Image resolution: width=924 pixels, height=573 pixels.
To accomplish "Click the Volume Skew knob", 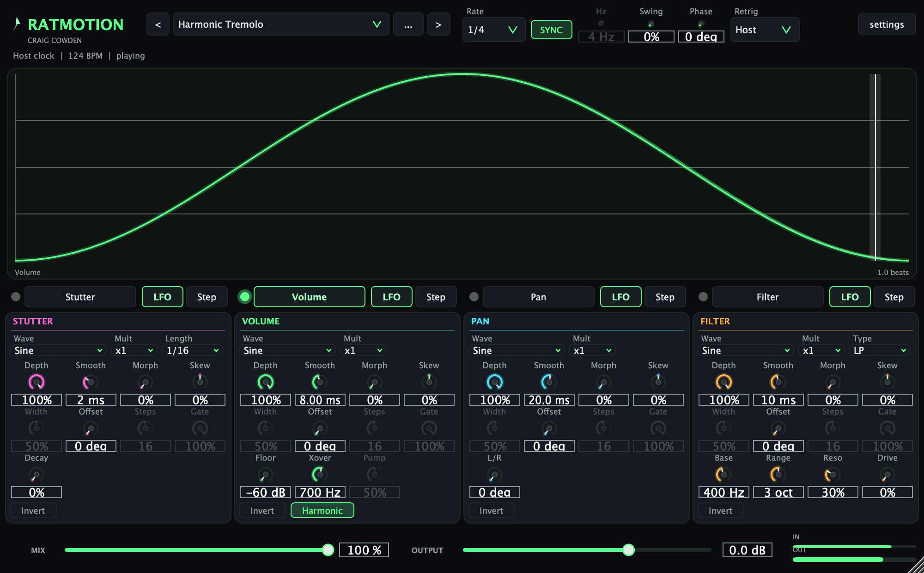I will (x=429, y=382).
